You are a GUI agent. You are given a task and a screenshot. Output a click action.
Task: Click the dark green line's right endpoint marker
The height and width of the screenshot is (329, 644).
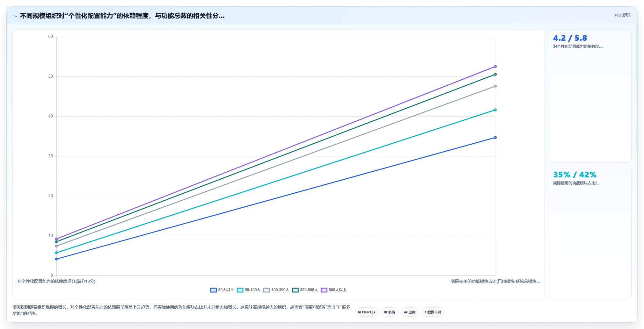pyautogui.click(x=495, y=75)
